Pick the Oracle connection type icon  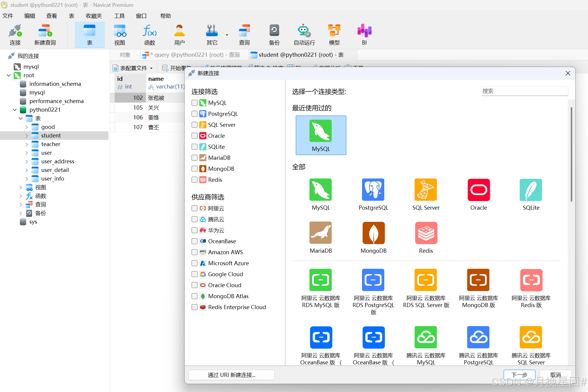click(x=478, y=190)
